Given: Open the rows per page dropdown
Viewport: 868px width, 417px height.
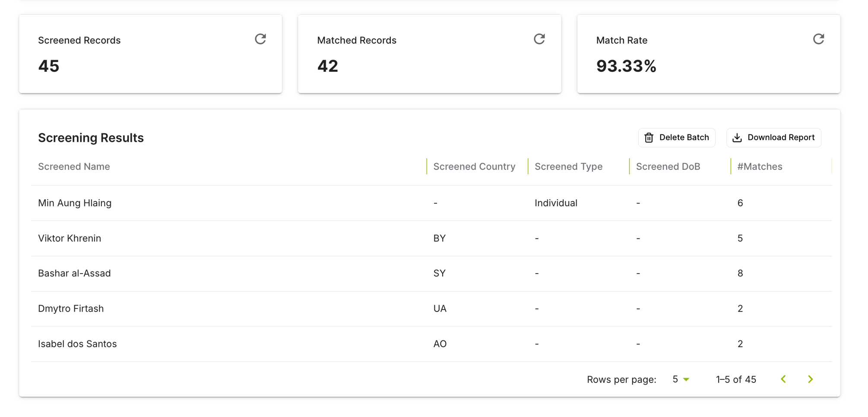Looking at the screenshot, I should pyautogui.click(x=681, y=379).
